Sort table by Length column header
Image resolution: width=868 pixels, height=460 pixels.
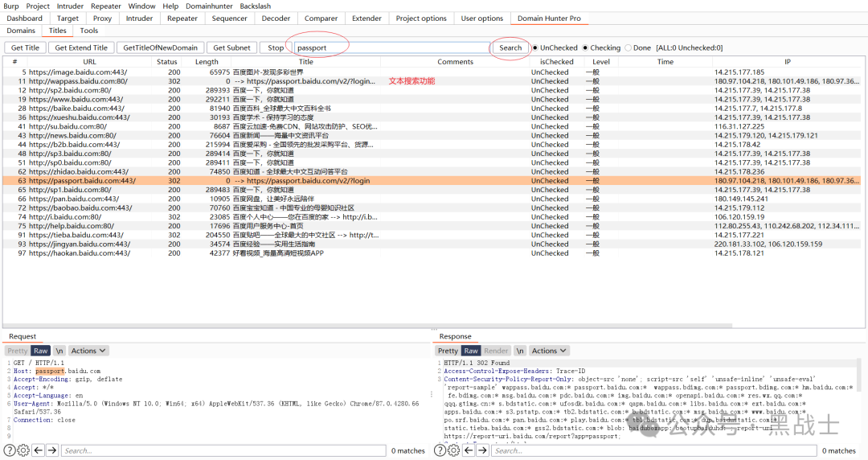point(207,61)
